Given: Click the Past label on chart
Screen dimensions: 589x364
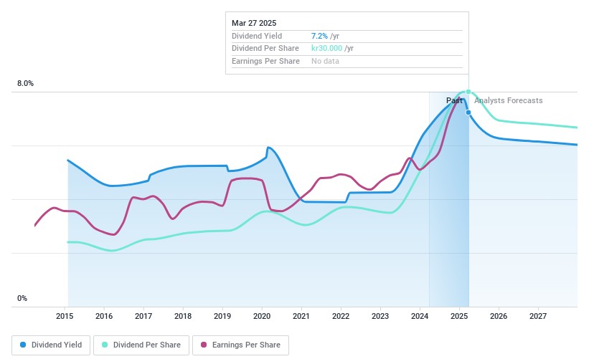Looking at the screenshot, I should coord(454,101).
